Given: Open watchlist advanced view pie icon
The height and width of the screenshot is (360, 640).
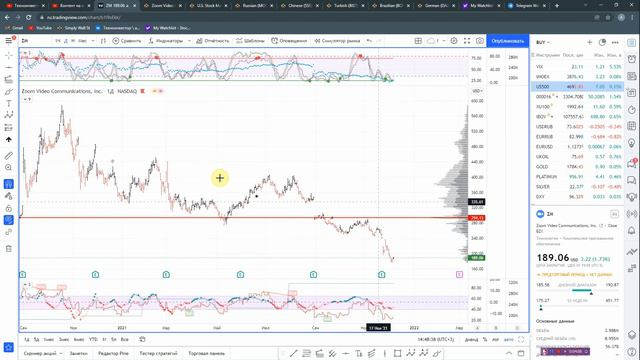Looking at the screenshot, I should (x=602, y=42).
